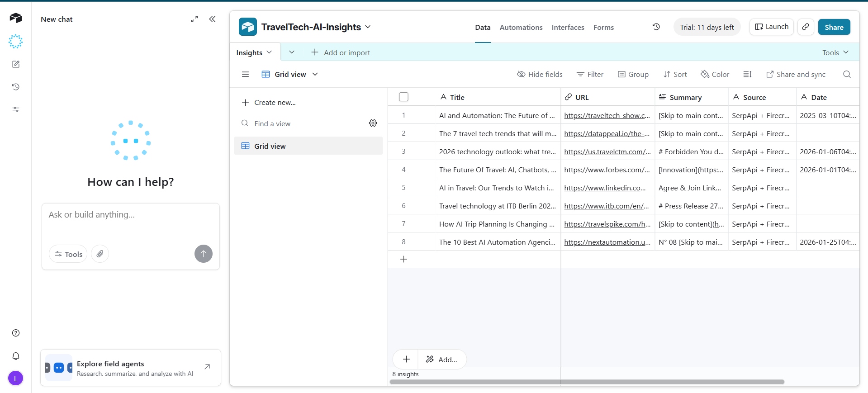Add a new row with plus below row 8
868x393 pixels.
[x=404, y=259]
